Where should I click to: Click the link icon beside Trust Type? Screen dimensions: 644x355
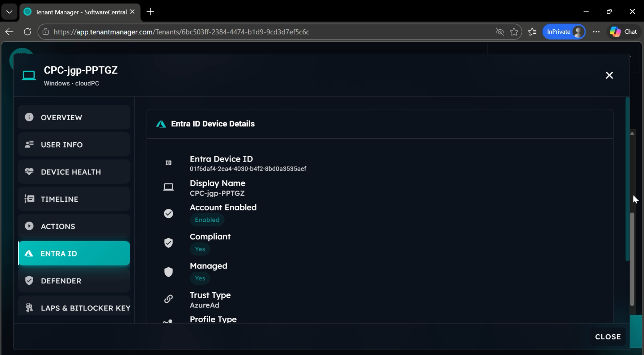pos(169,299)
